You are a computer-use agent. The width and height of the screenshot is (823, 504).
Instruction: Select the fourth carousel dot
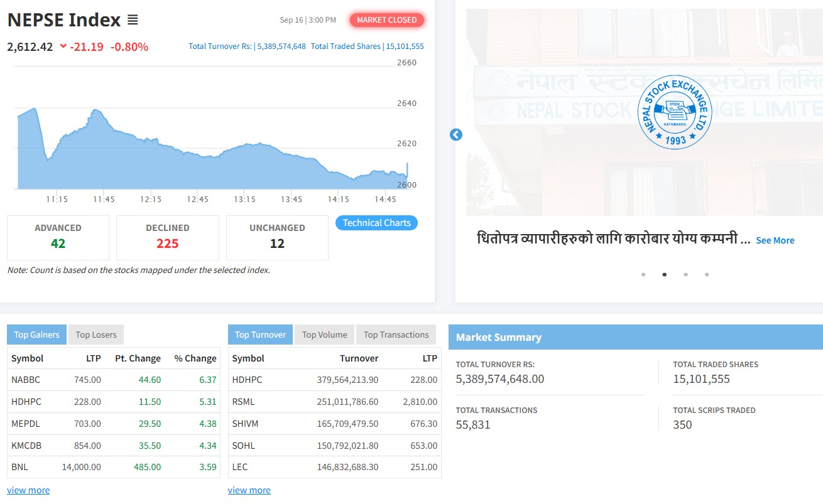[707, 274]
